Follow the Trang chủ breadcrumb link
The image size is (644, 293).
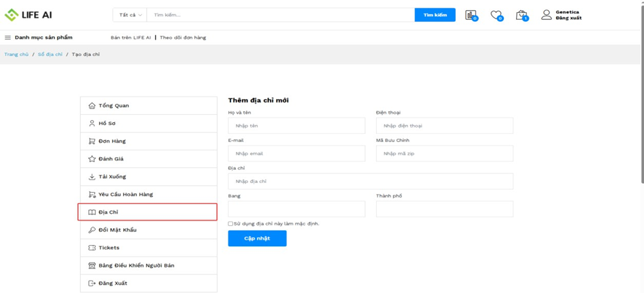[16, 55]
